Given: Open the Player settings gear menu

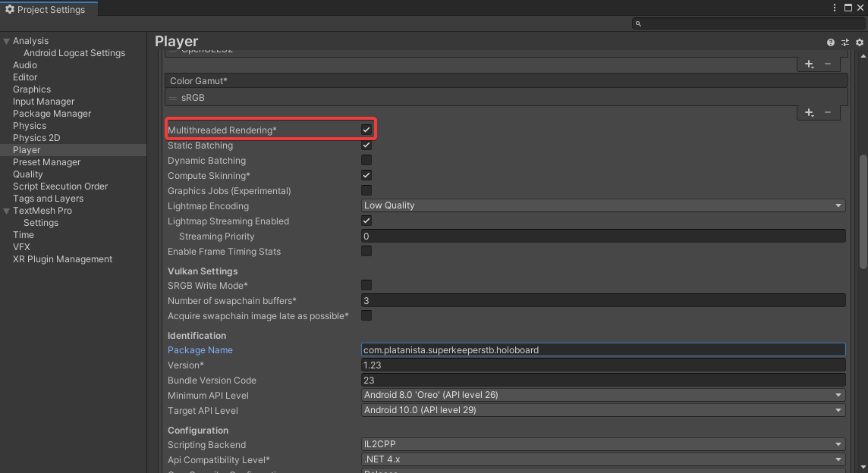Looking at the screenshot, I should [x=859, y=42].
